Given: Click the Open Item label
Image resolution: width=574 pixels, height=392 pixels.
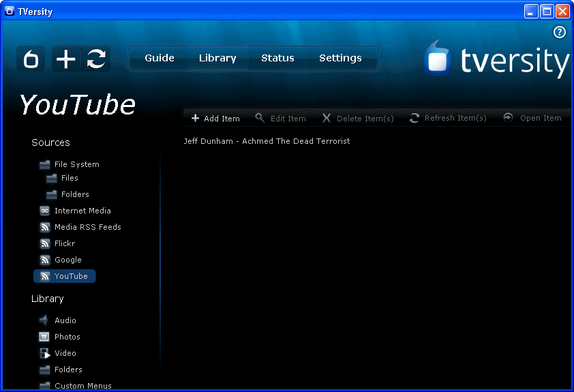Looking at the screenshot, I should 541,118.
